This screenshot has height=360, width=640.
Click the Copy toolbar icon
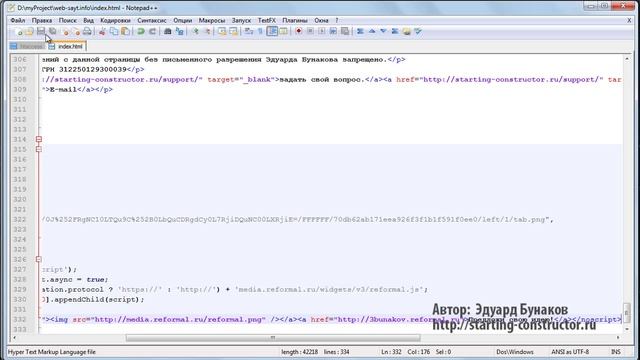click(114, 31)
